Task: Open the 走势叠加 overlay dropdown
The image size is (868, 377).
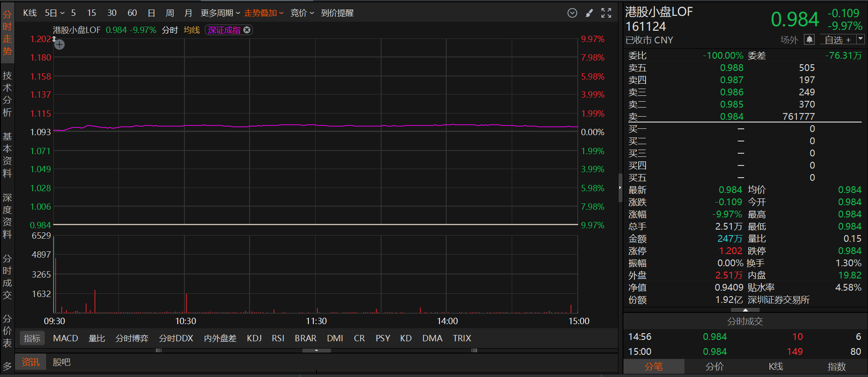Action: (264, 13)
